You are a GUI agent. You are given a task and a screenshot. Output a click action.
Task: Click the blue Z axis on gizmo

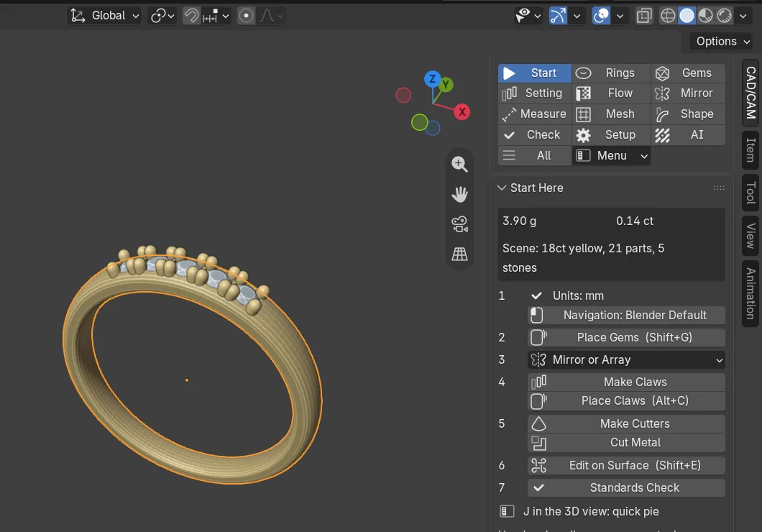tap(432, 78)
